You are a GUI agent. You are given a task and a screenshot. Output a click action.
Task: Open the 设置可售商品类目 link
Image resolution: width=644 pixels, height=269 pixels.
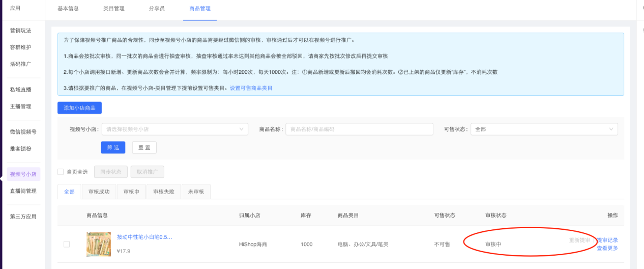251,88
